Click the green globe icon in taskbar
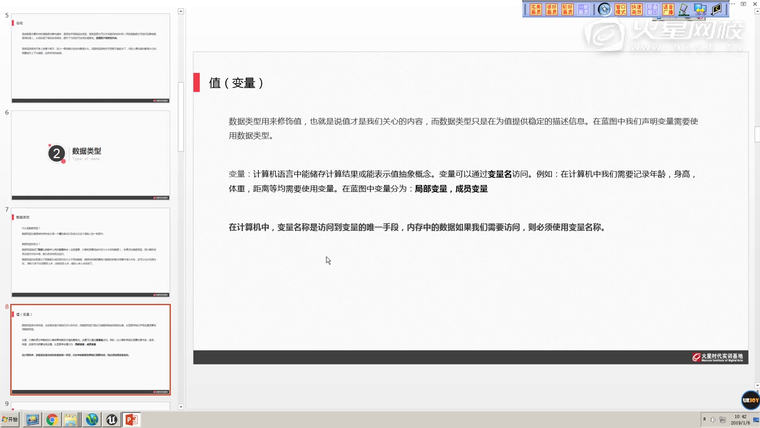This screenshot has height=428, width=760. tap(92, 419)
